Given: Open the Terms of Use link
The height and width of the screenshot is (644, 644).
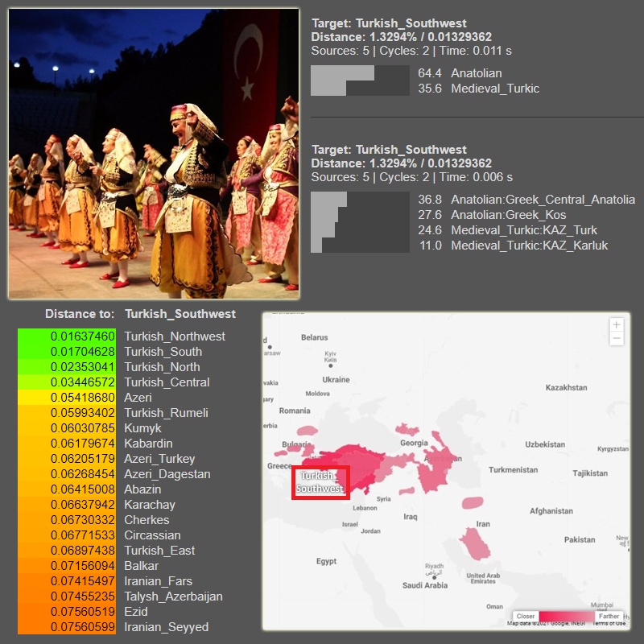Looking at the screenshot, I should [x=609, y=623].
